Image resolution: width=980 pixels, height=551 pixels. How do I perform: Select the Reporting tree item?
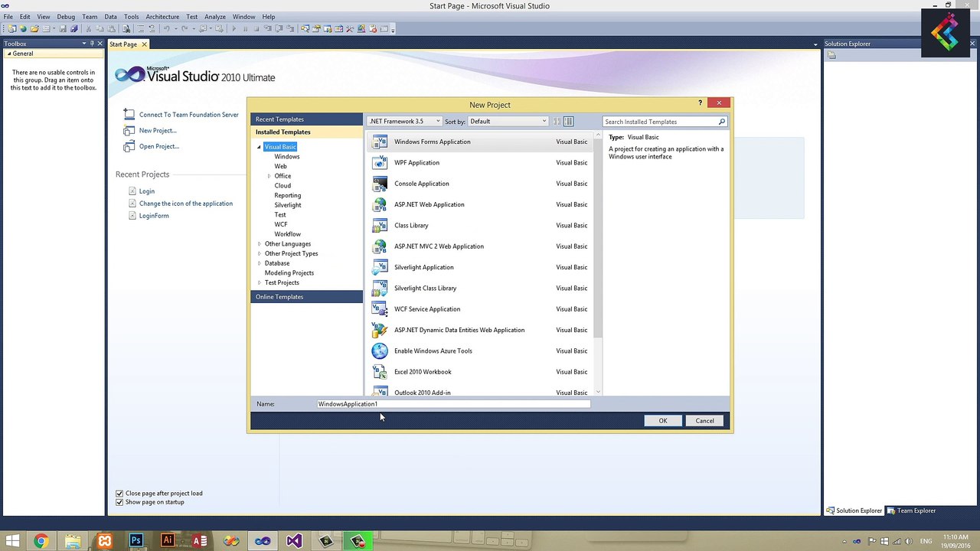point(287,195)
